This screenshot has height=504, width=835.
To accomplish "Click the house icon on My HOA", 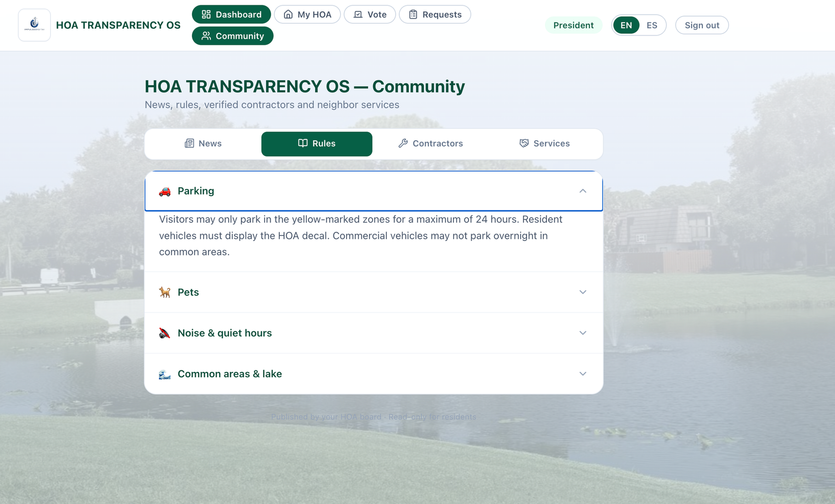I will click(x=288, y=15).
